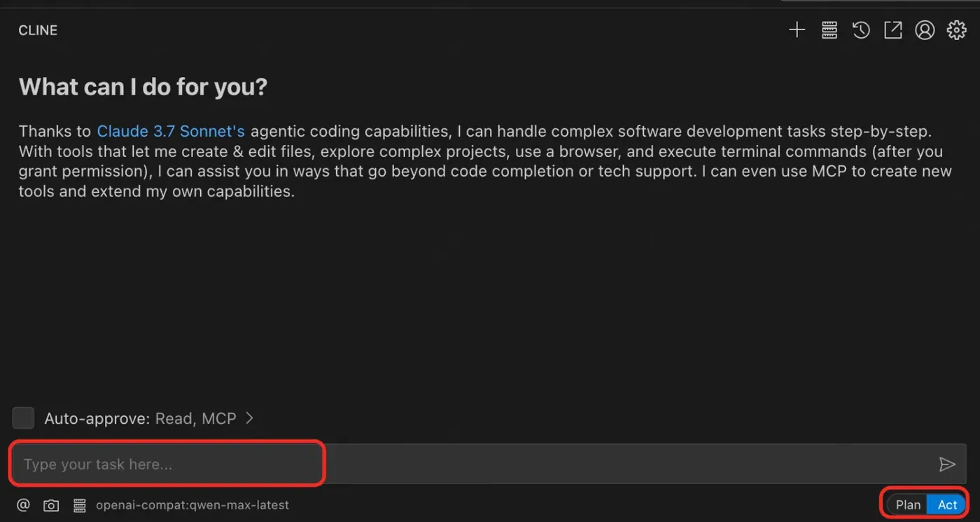The height and width of the screenshot is (522, 980).
Task: Open the account profile icon
Action: pyautogui.click(x=925, y=30)
